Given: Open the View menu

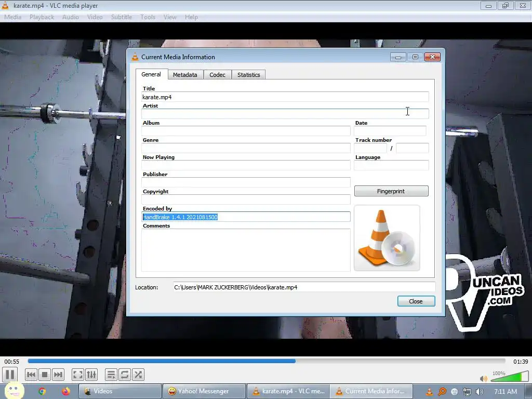Looking at the screenshot, I should pyautogui.click(x=170, y=17).
